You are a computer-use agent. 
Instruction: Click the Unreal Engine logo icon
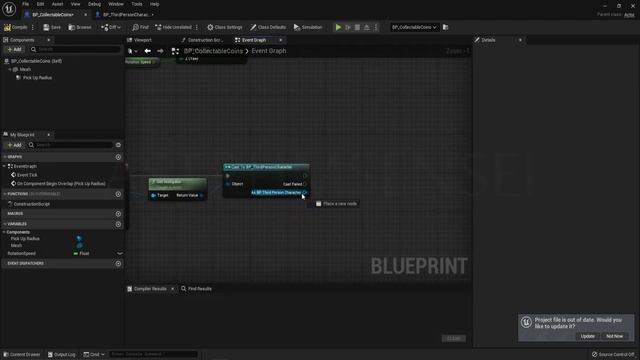pyautogui.click(x=9, y=9)
